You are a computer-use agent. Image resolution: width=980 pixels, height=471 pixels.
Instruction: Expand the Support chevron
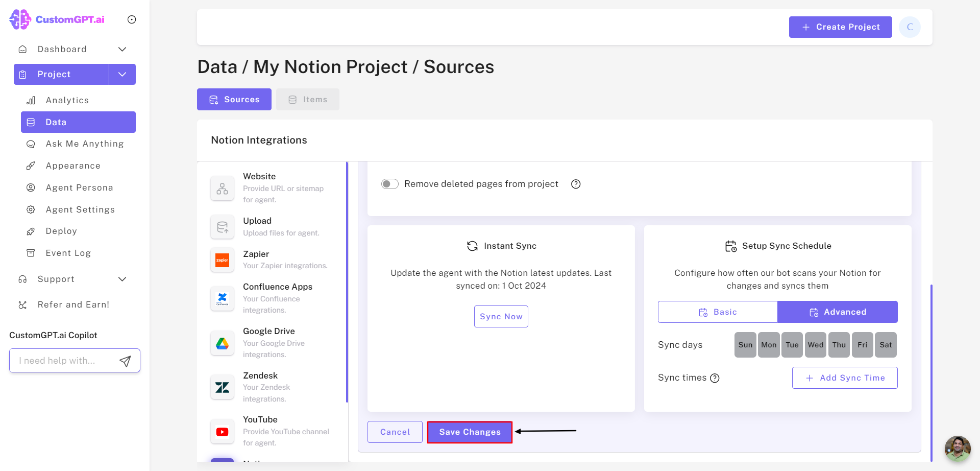(x=122, y=279)
